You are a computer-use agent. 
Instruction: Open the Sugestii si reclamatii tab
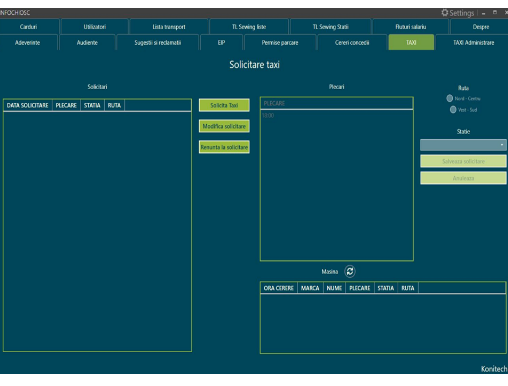[158, 42]
